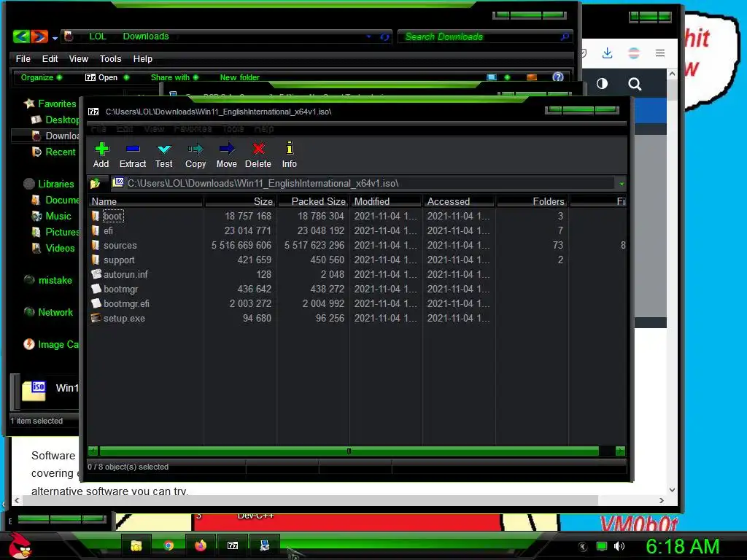Viewport: 747px width, 560px height.
Task: Refresh the Explorer address bar
Action: pyautogui.click(x=384, y=36)
